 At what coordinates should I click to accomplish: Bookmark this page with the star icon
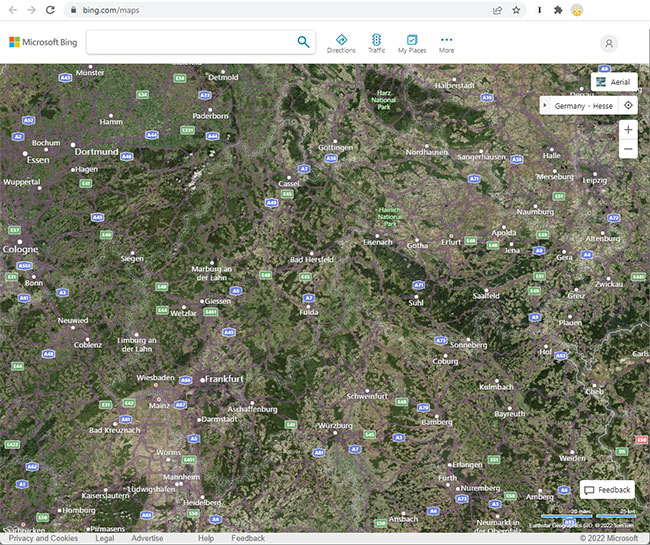point(516,10)
